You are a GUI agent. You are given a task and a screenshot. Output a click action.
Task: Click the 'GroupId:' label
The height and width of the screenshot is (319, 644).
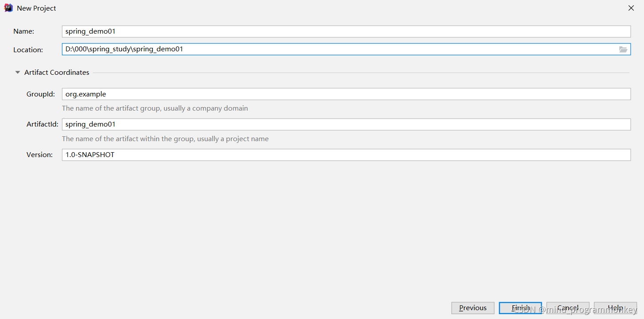(x=41, y=94)
